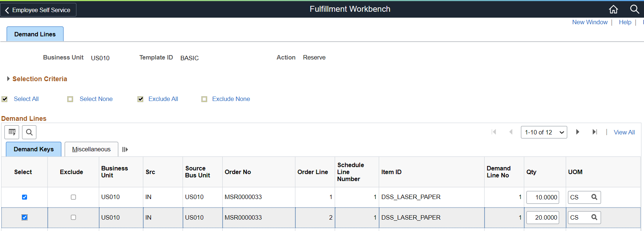Image resolution: width=644 pixels, height=231 pixels.
Task: Click the Qty field showing 10.0000
Action: click(x=543, y=197)
